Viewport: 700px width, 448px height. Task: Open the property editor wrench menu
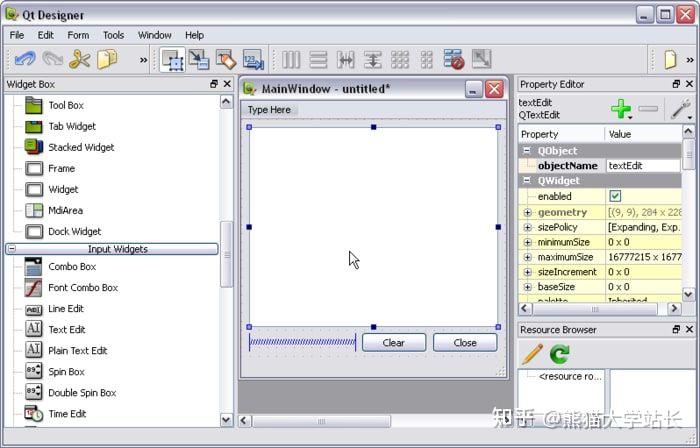click(681, 109)
